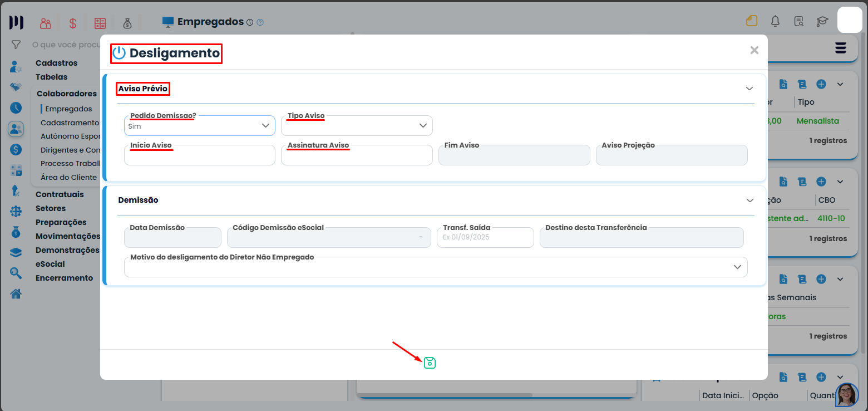The width and height of the screenshot is (868, 411).
Task: Click the money bag icon in the top bar
Action: (127, 23)
